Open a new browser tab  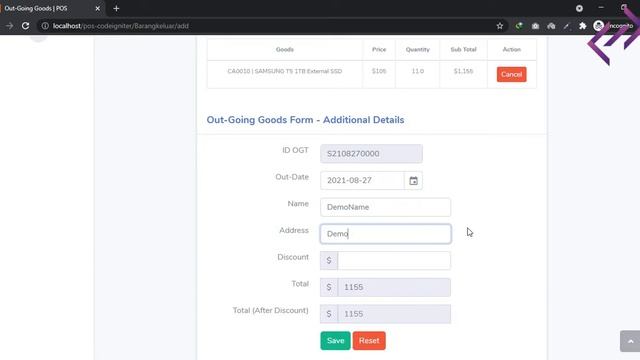tap(116, 8)
